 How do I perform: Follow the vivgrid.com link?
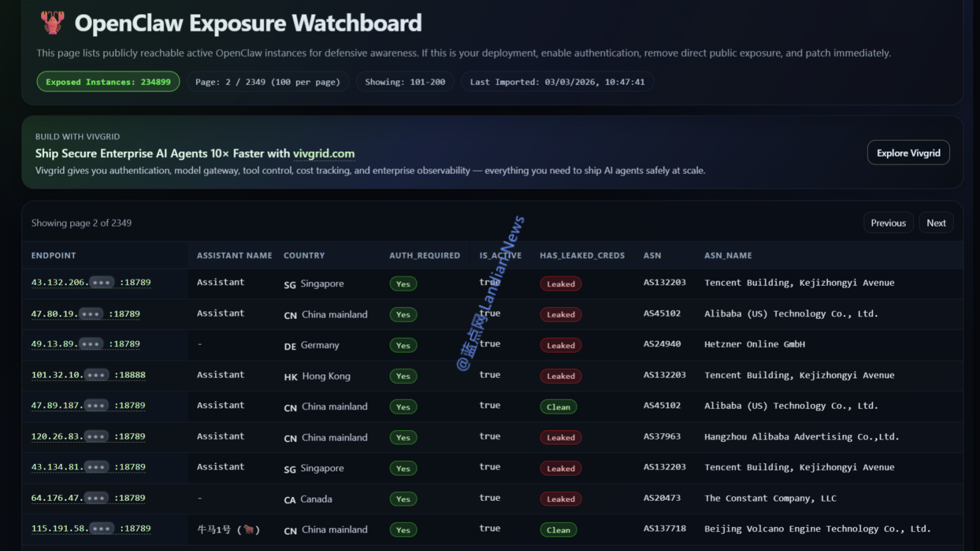323,154
